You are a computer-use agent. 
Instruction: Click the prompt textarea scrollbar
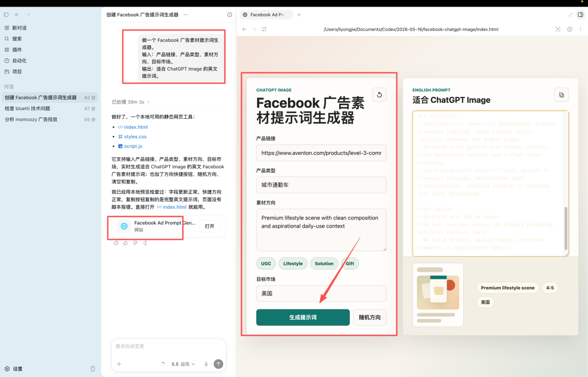pyautogui.click(x=566, y=228)
